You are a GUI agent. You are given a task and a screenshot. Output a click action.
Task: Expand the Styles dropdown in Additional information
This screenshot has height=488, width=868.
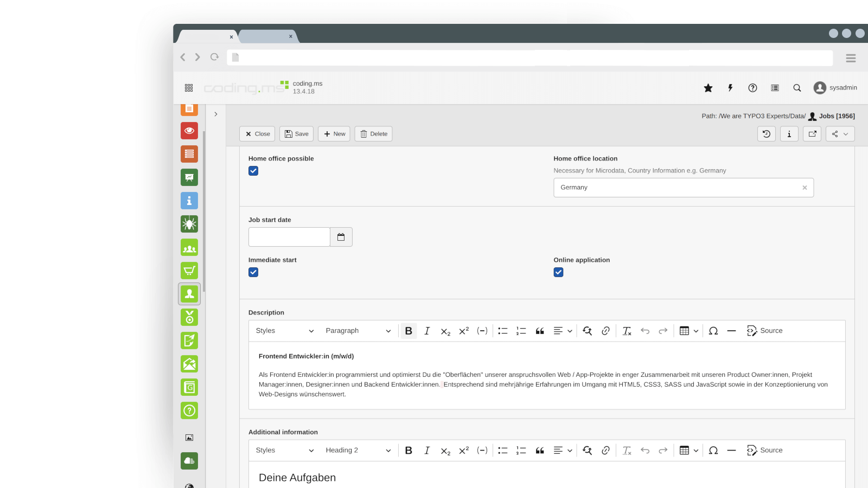[285, 451]
